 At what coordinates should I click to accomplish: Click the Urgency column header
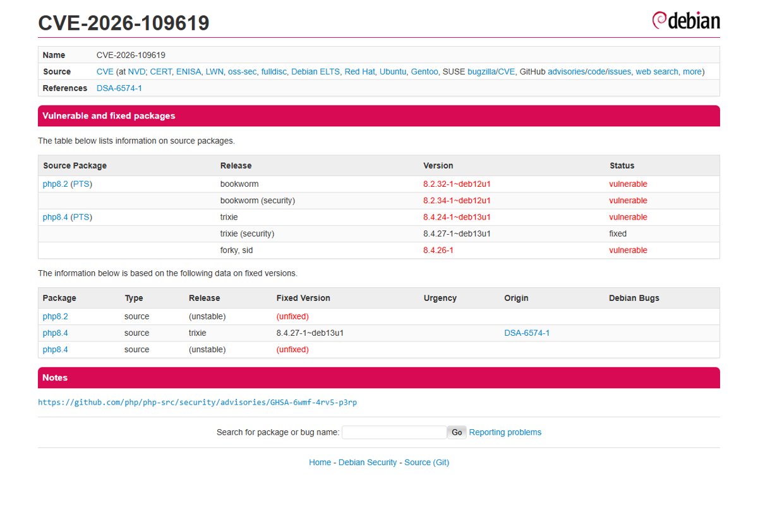(440, 298)
